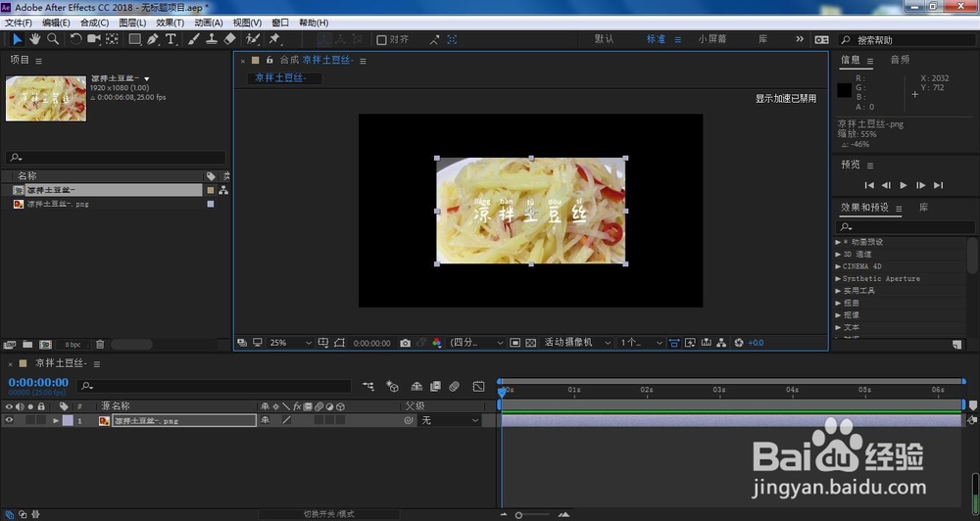Open the 无 parent dropdown for layer 1
Screen dimensions: 980x521
click(450, 420)
